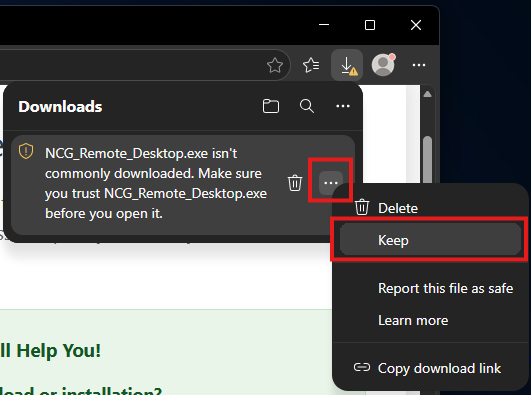
Task: Choose Keep in the context menu
Action: coord(430,240)
